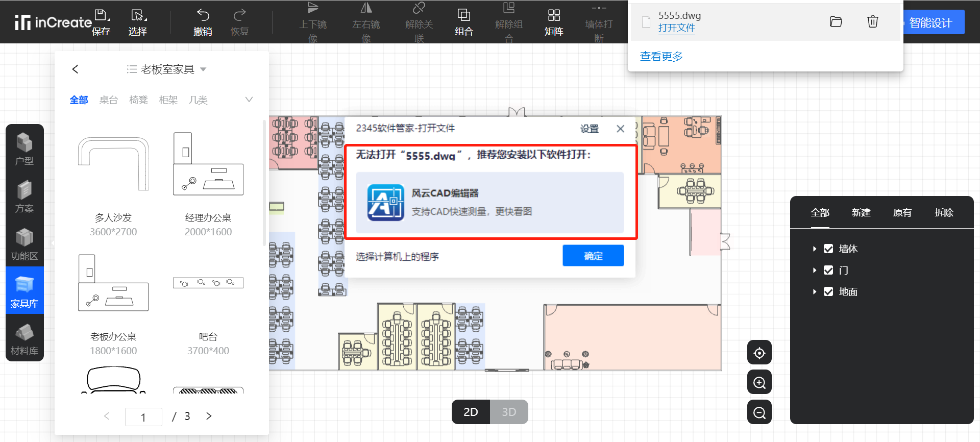This screenshot has width=980, height=442.
Task: Open the 材料库 sidebar panel
Action: (24, 338)
